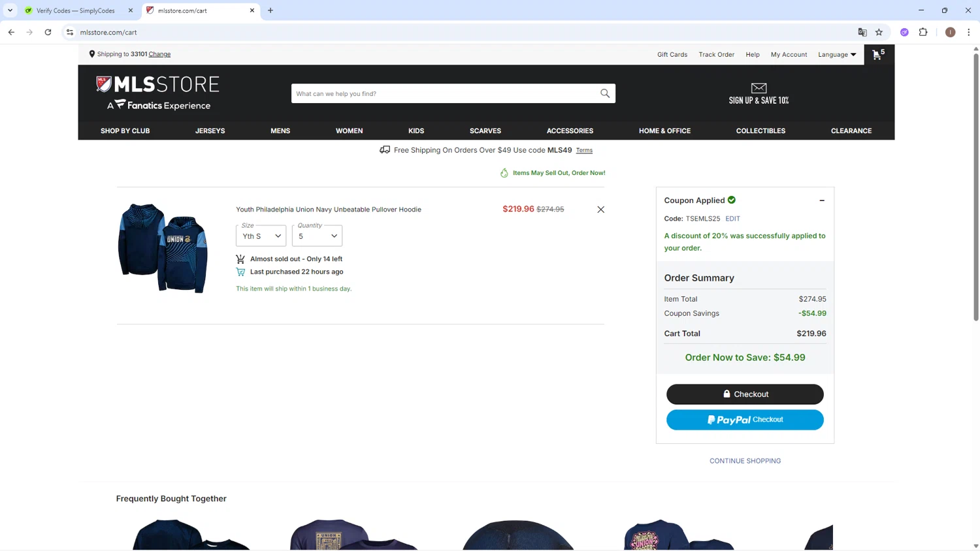980x551 pixels.
Task: Open the Chrome three-dot menu
Action: [968, 32]
